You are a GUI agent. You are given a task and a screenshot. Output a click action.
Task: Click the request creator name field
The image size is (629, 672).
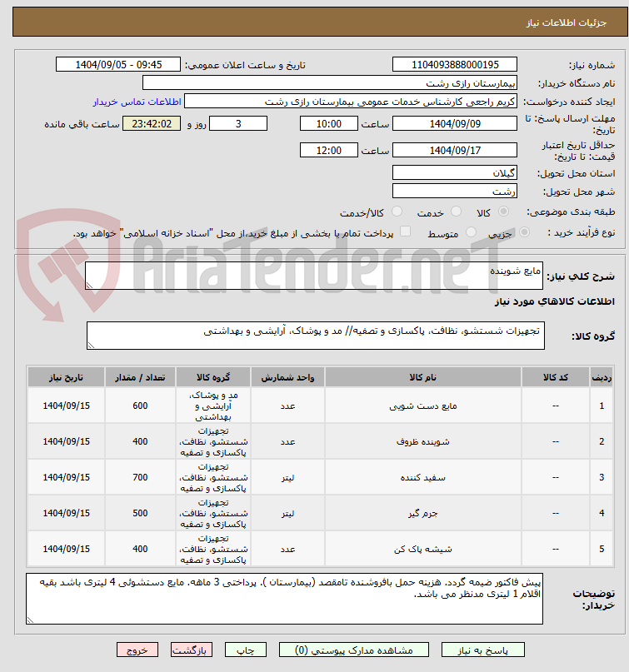(x=350, y=102)
